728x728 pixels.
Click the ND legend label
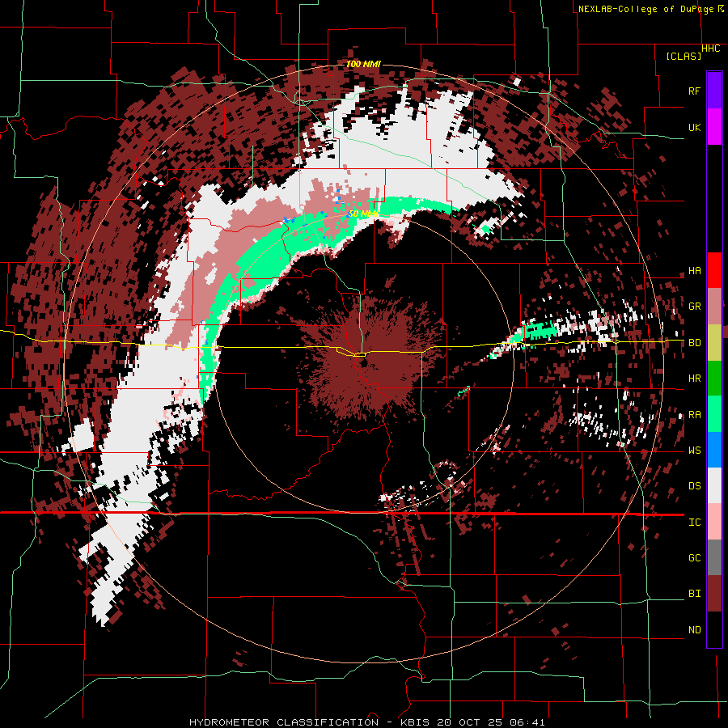(694, 629)
